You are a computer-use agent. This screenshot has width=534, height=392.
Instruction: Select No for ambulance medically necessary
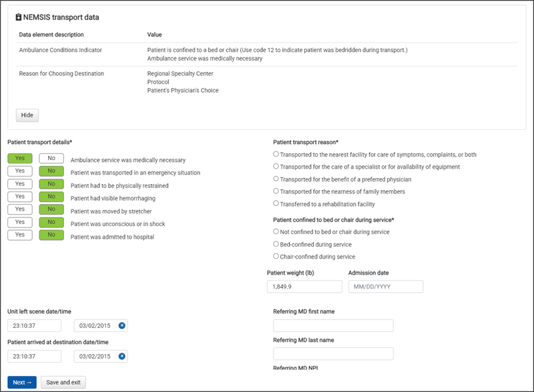51,159
